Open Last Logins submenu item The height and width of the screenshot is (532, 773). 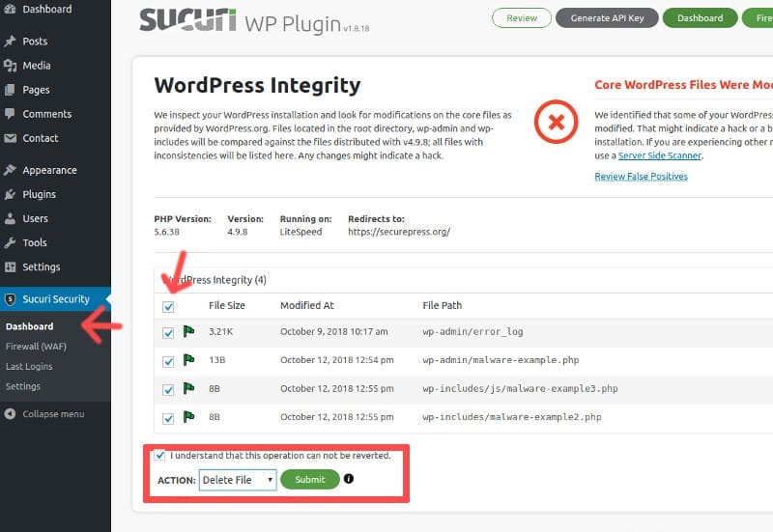(x=29, y=366)
